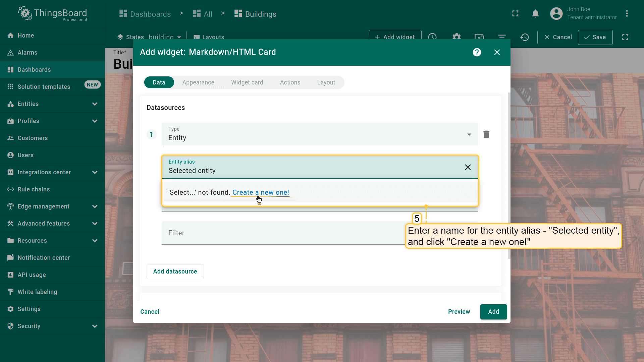Click Create a new one link

(x=261, y=192)
